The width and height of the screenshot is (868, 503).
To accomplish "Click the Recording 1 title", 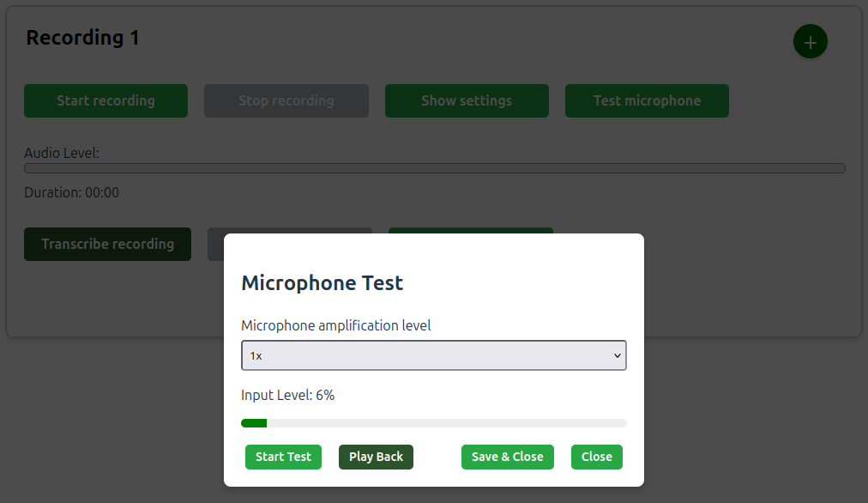I will click(x=82, y=38).
